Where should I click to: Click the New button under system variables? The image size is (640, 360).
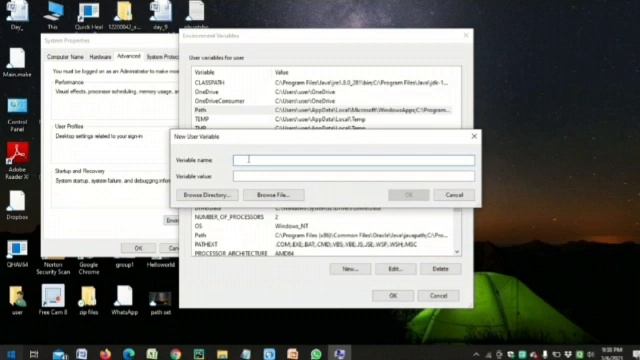point(350,269)
